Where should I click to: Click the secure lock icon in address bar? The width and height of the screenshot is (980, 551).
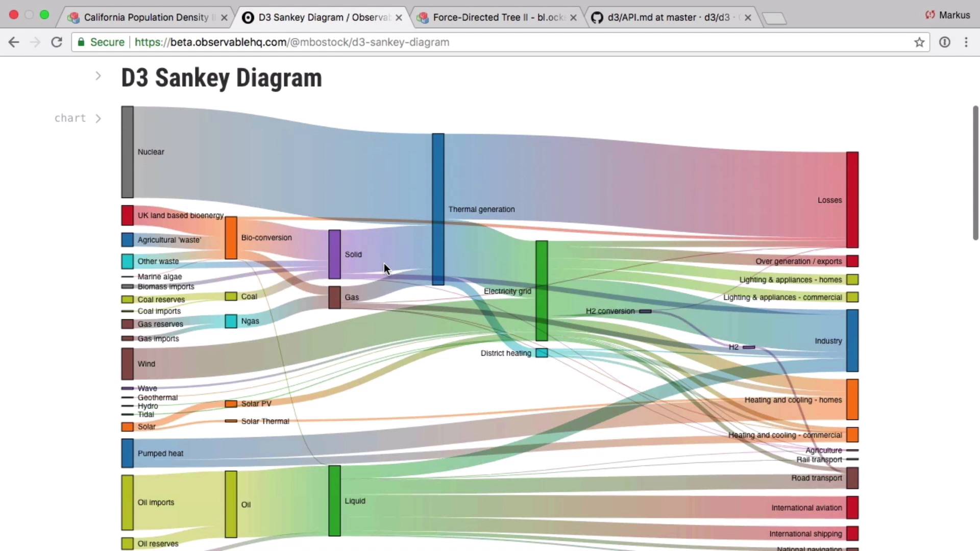[81, 42]
